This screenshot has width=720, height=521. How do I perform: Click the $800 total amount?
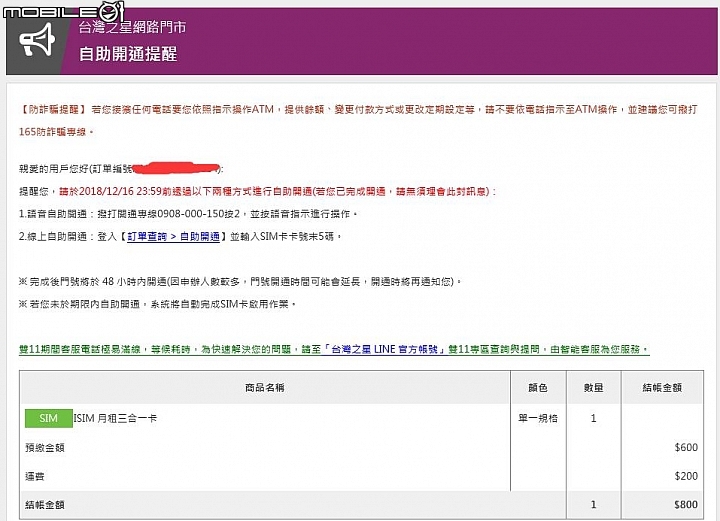point(686,505)
